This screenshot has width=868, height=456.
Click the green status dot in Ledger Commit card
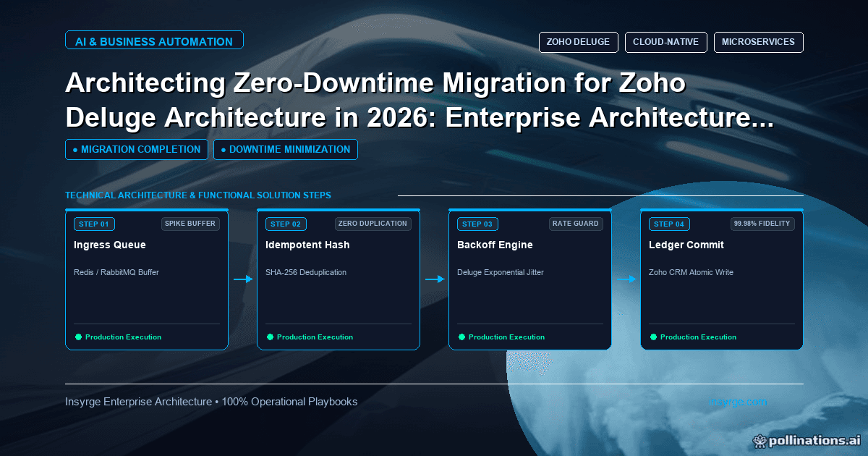point(653,337)
